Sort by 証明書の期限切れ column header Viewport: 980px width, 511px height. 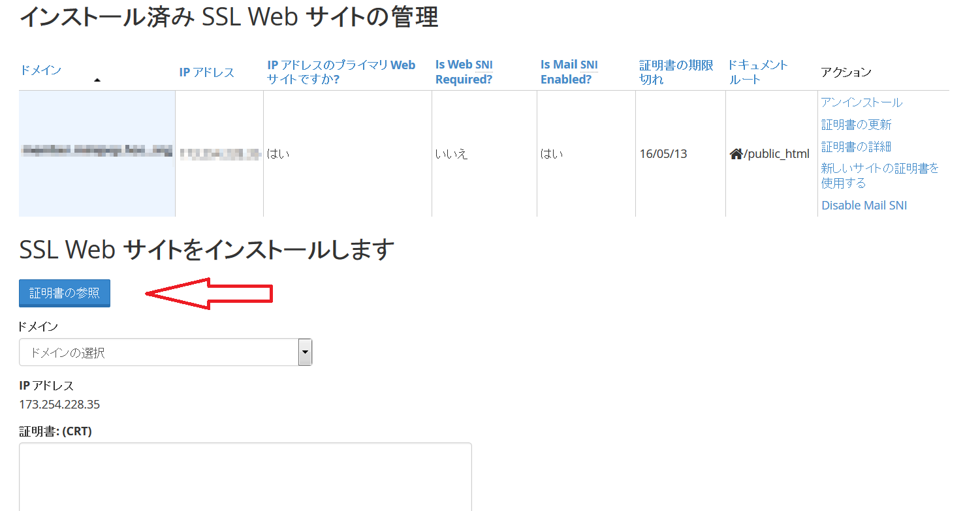point(676,72)
